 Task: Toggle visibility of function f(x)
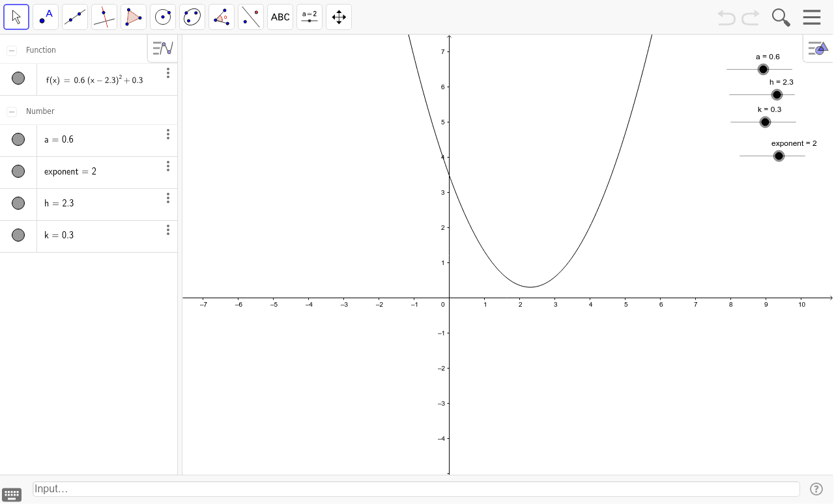(x=18, y=79)
